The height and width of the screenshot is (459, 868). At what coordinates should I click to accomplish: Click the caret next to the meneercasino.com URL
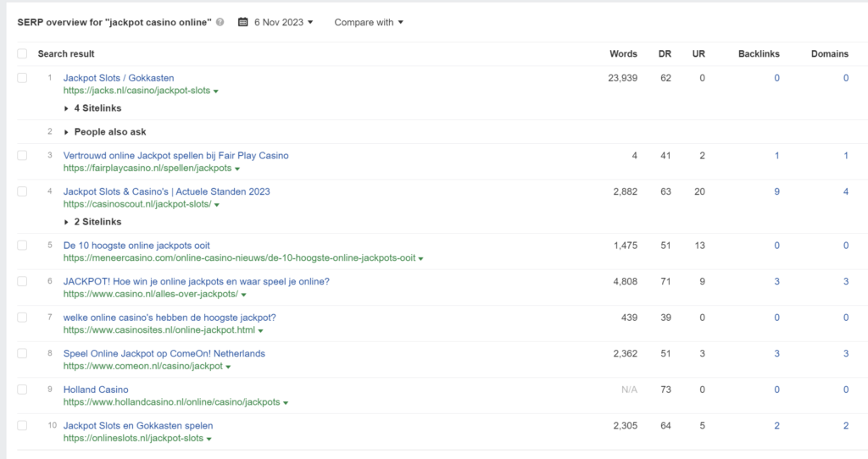tap(421, 258)
